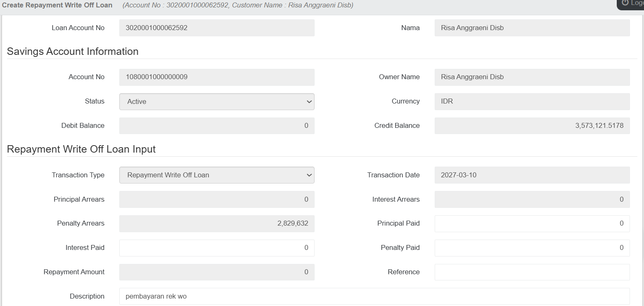Open the Transaction Type dropdown
Screen dimensions: 644x306
217,175
